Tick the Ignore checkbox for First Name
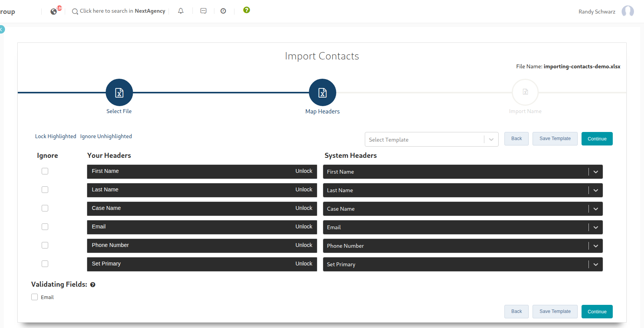The image size is (644, 328). click(x=45, y=171)
